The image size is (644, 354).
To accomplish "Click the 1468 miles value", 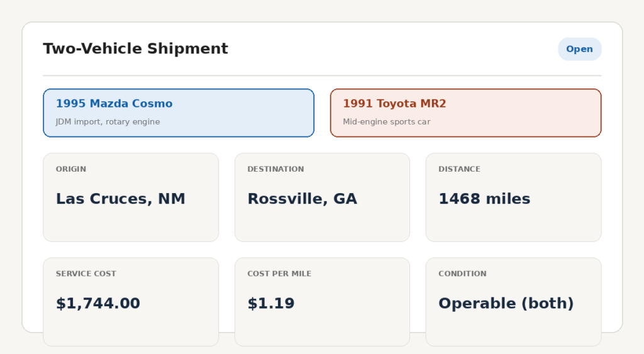I will pos(484,199).
